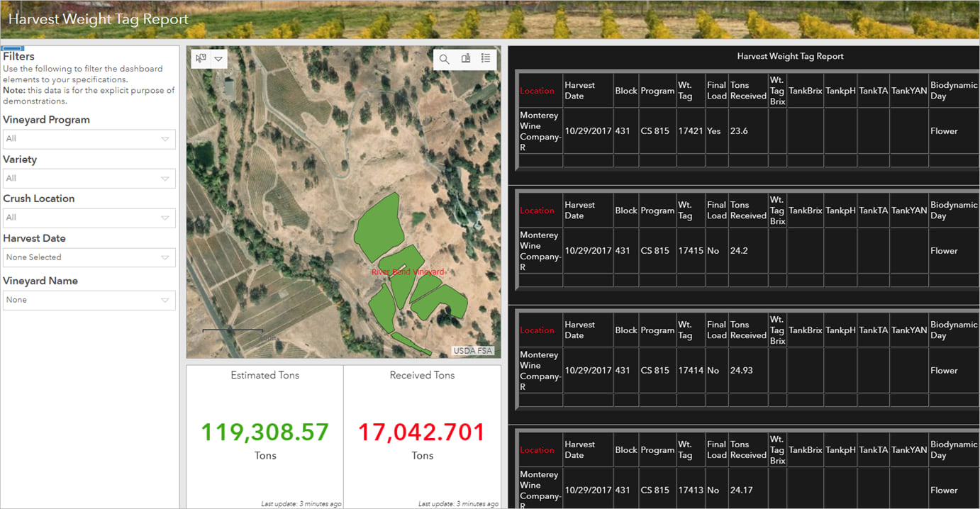Viewport: 980px width, 509px height.
Task: Open the Harvest Date selector
Action: pos(89,257)
